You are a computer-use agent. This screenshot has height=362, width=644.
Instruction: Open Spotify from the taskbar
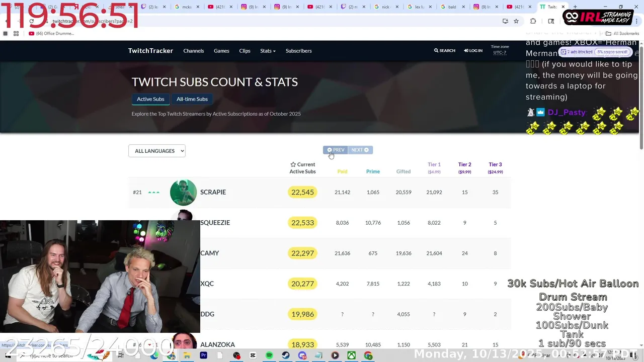[x=269, y=355]
